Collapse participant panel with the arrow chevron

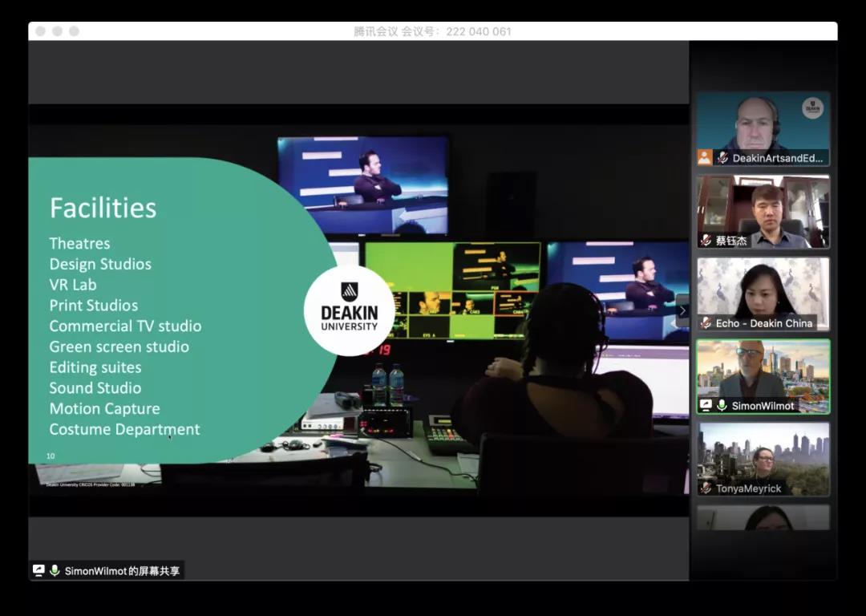click(x=682, y=310)
